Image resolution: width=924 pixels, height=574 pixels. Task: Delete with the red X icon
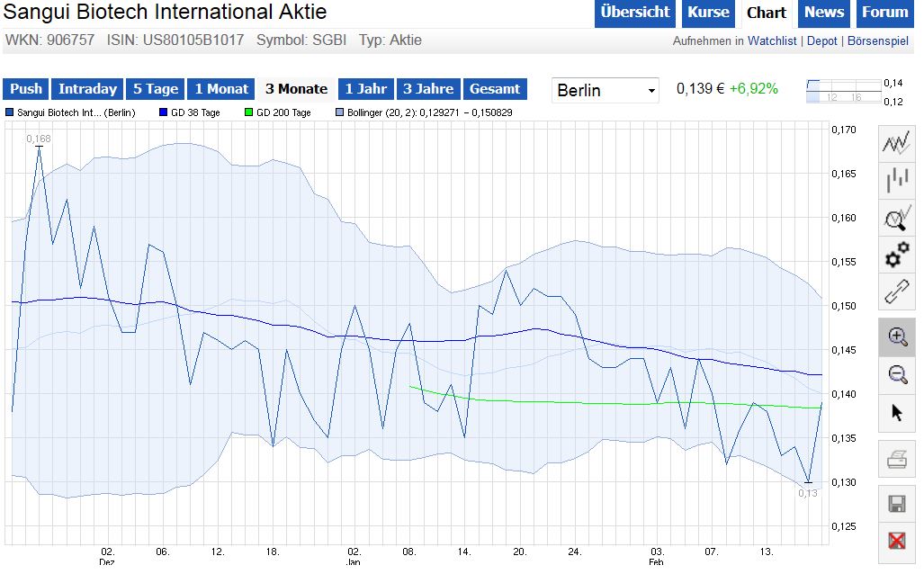(896, 541)
